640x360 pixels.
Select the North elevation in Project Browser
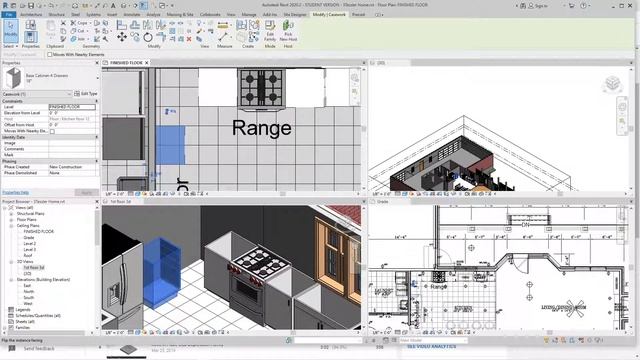point(29,291)
